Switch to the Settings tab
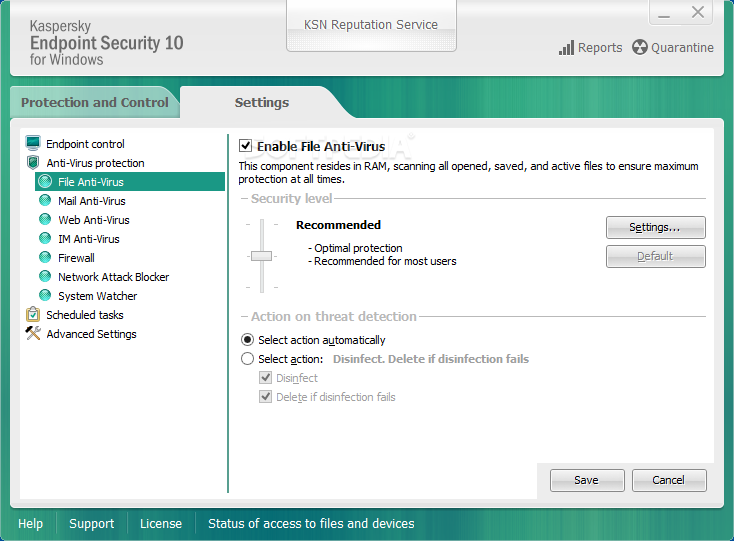This screenshot has height=541, width=734. (262, 102)
